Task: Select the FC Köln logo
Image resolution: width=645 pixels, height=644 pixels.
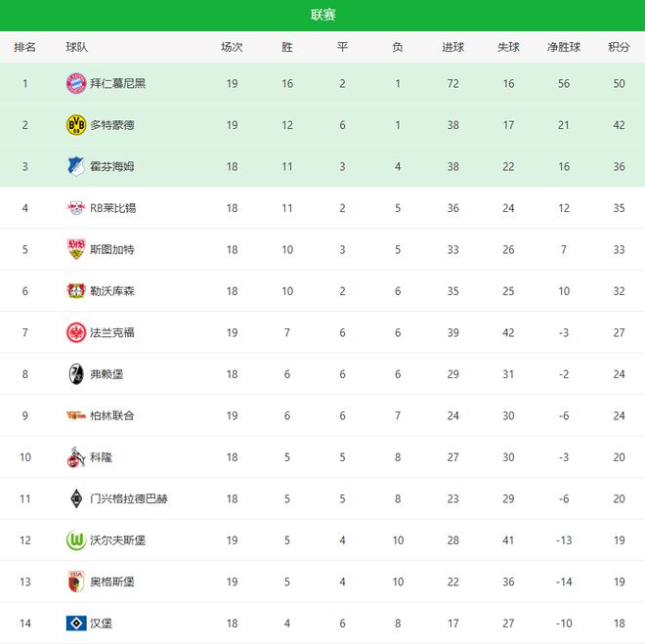Action: coord(76,457)
